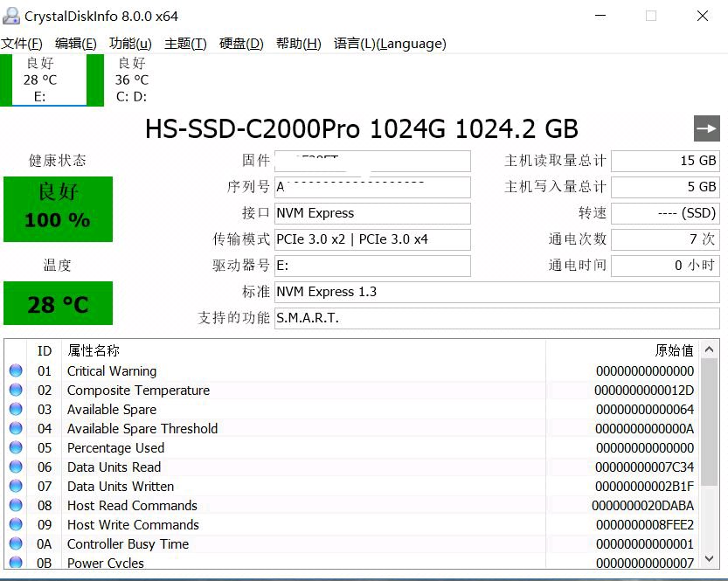Click the 健康状态 label
The image size is (728, 581).
(58, 161)
